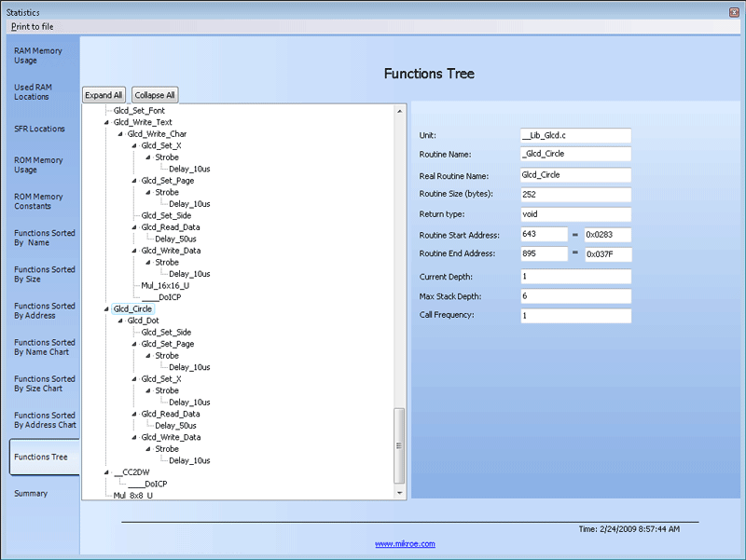The image size is (746, 560).
Task: Click the Routine Name field
Action: pyautogui.click(x=576, y=154)
